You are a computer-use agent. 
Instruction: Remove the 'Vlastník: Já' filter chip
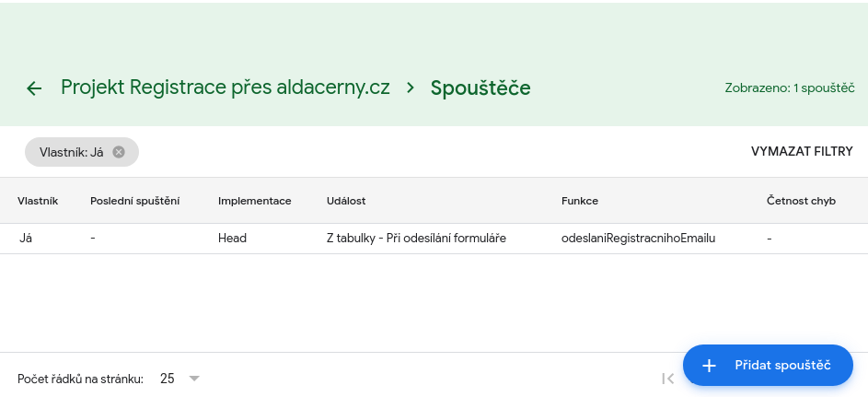(119, 152)
